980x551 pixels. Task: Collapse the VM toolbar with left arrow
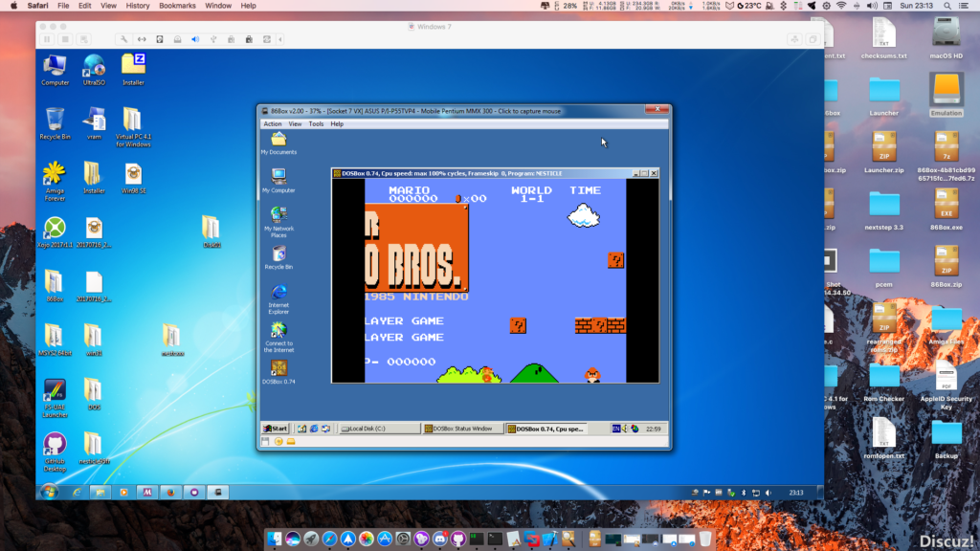(280, 39)
